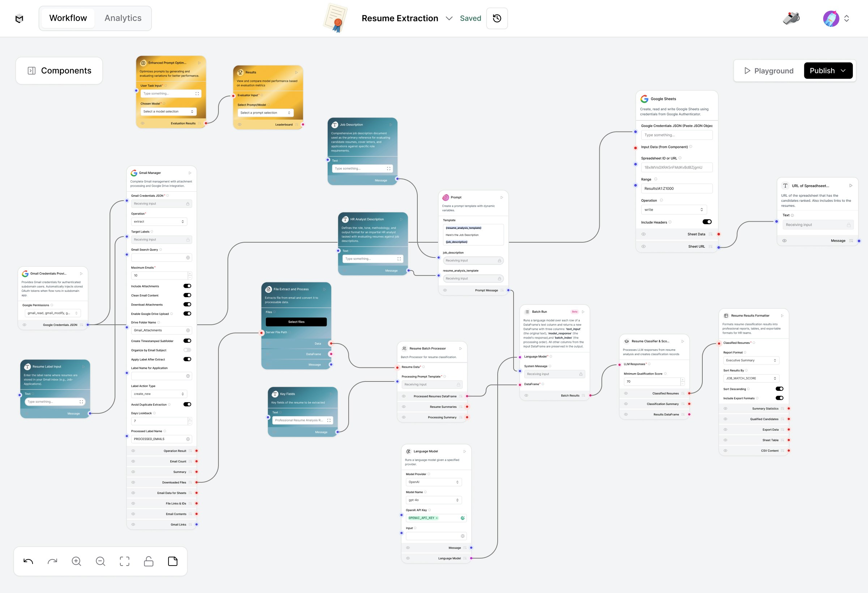The height and width of the screenshot is (593, 868).
Task: Switch to the Analytics tab
Action: (123, 18)
